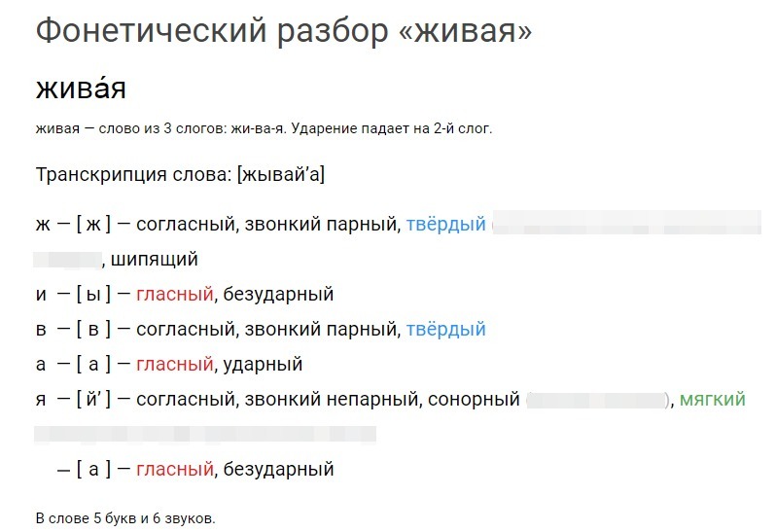This screenshot has width=776, height=532.
Task: Click the blue "твёрдый" link in the ж row
Action: [x=446, y=225]
